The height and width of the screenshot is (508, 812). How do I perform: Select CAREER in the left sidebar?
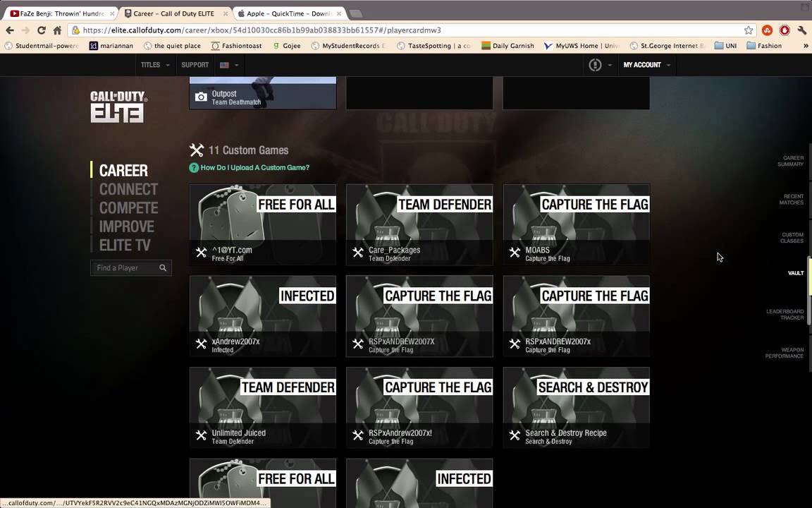[x=123, y=171]
